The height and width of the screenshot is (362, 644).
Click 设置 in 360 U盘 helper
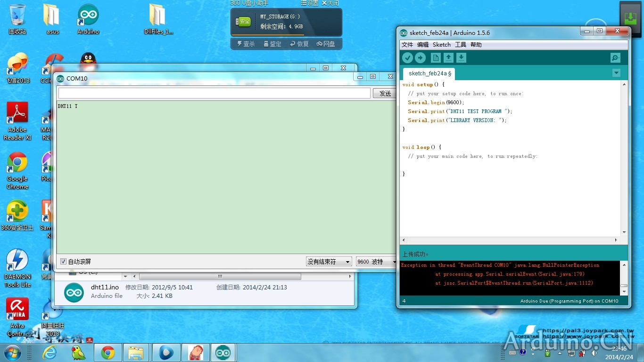[309, 3]
